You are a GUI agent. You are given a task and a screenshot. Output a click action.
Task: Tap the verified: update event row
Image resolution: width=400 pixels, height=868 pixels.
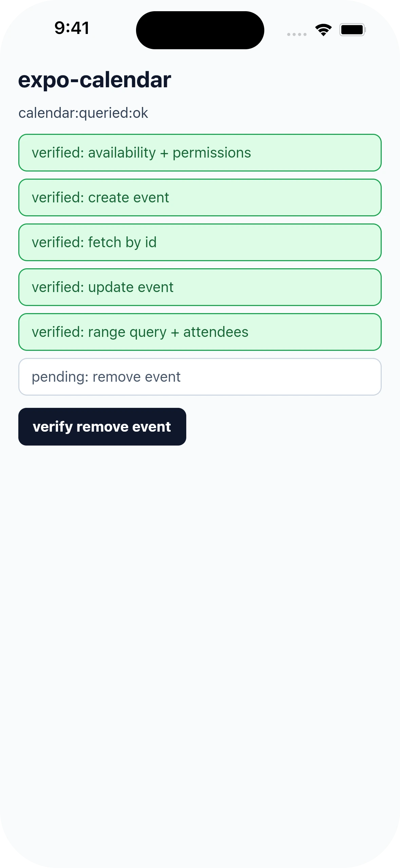click(200, 287)
